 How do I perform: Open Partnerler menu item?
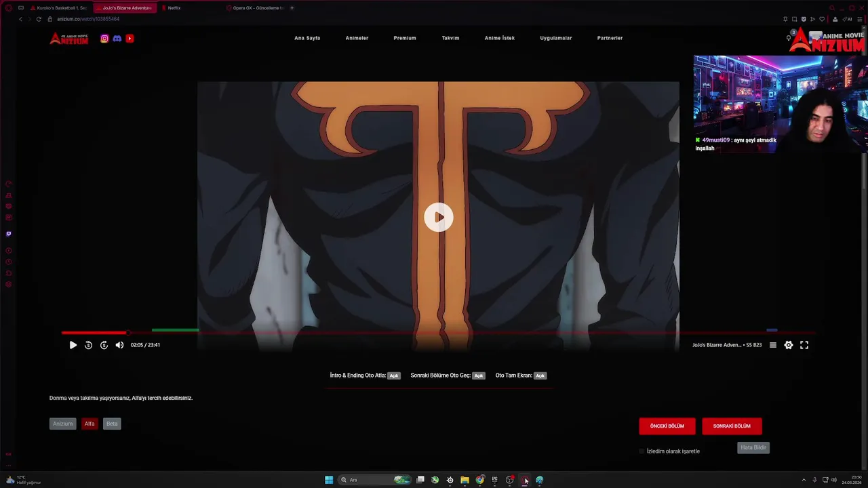tap(610, 38)
